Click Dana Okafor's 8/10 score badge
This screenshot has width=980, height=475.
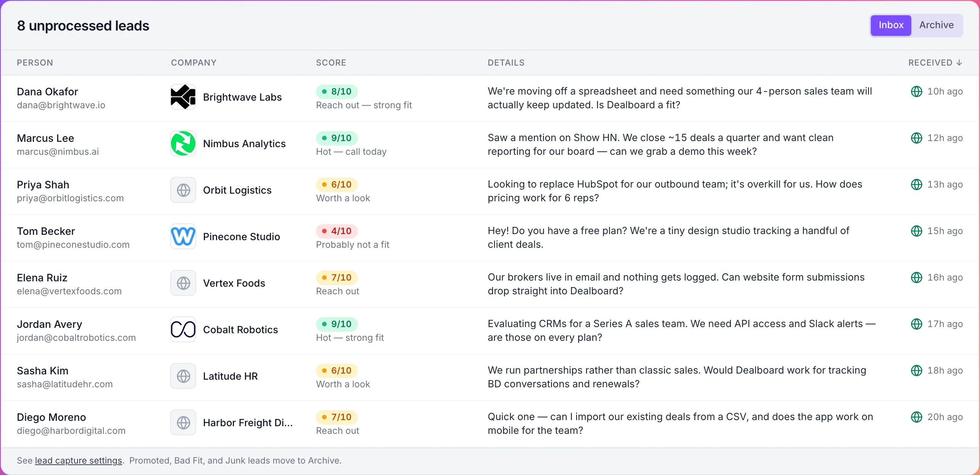[337, 91]
